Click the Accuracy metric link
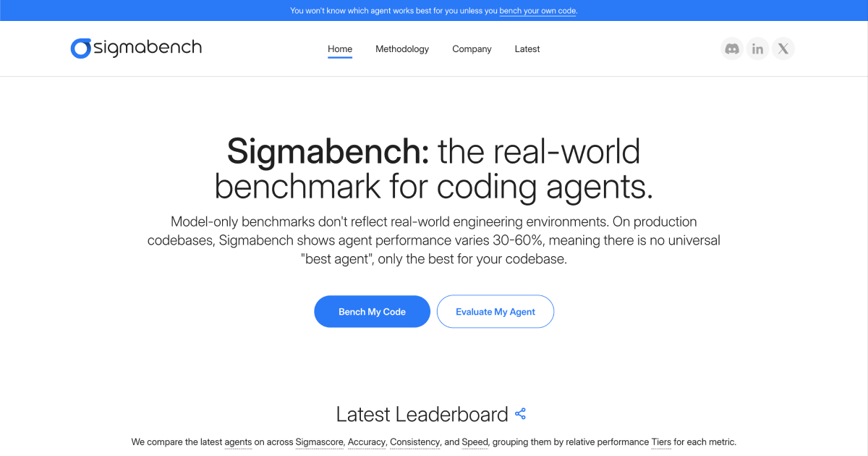 pos(366,442)
